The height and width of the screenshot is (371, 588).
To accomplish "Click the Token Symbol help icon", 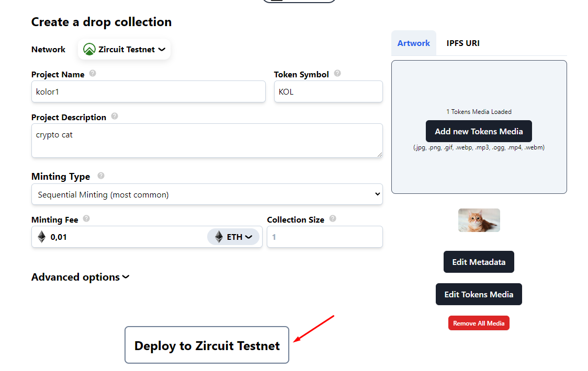I will pos(337,73).
